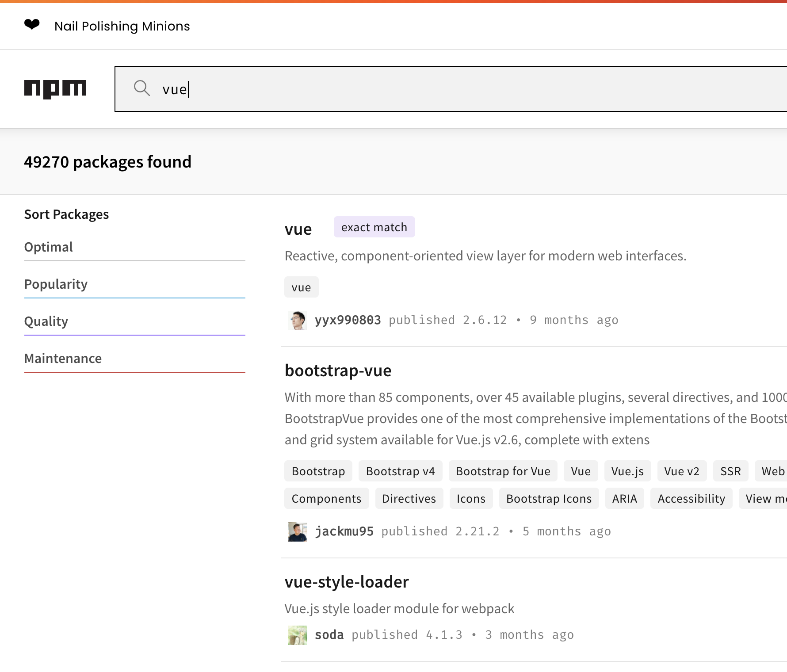787x672 pixels.
Task: Select the Bootstrap for Vue tag
Action: (503, 471)
